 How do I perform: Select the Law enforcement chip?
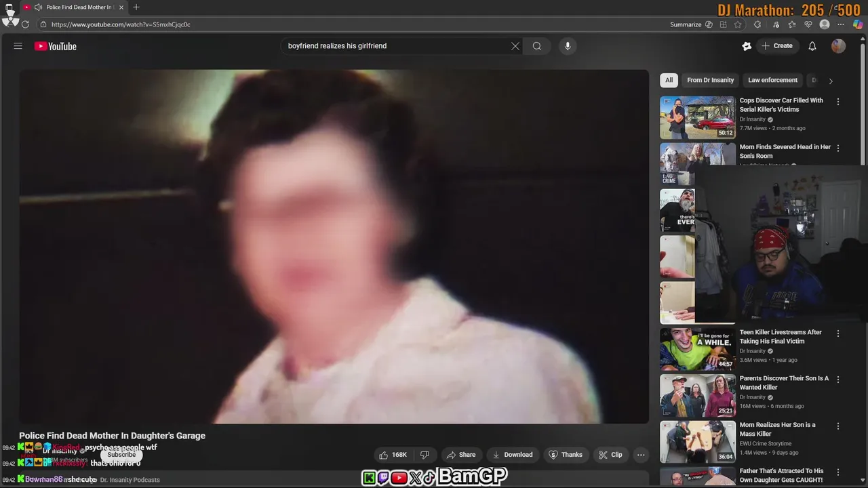[772, 80]
